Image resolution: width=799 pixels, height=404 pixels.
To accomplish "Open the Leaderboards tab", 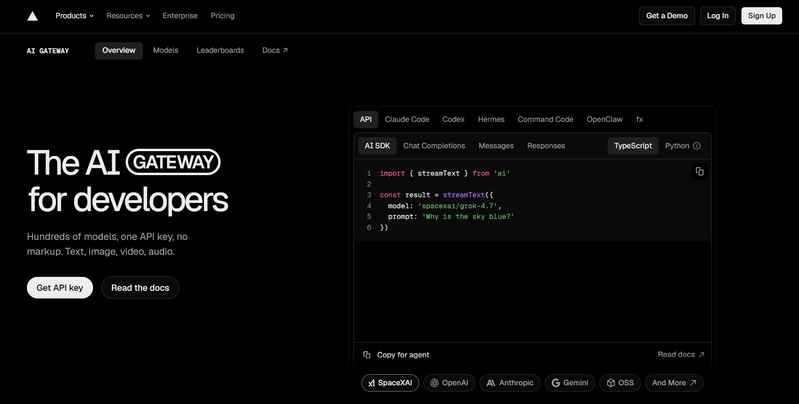I will pos(220,50).
